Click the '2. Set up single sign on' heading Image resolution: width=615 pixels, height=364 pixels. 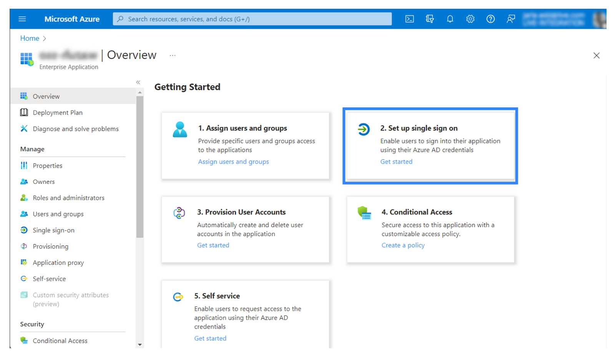tap(419, 128)
